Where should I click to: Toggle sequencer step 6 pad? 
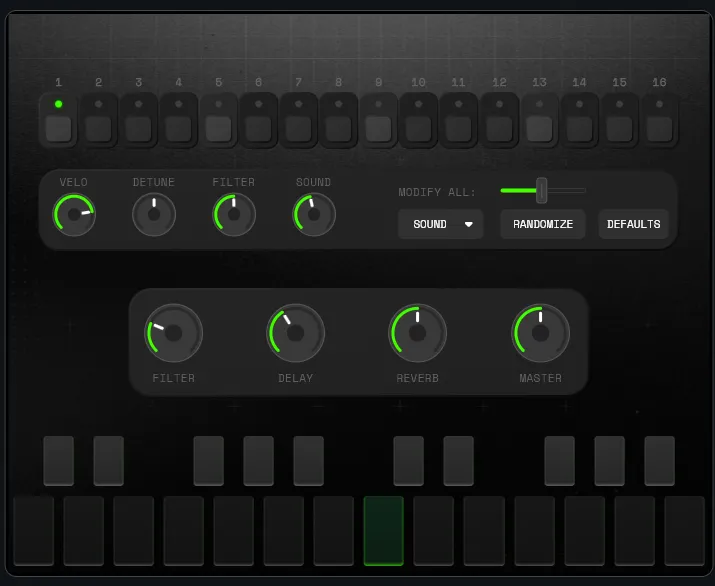259,129
